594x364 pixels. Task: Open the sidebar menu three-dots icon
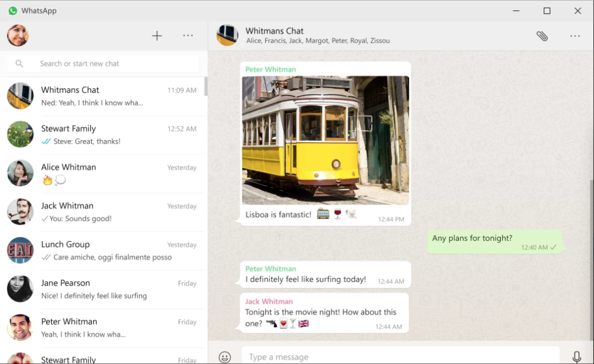[x=188, y=35]
